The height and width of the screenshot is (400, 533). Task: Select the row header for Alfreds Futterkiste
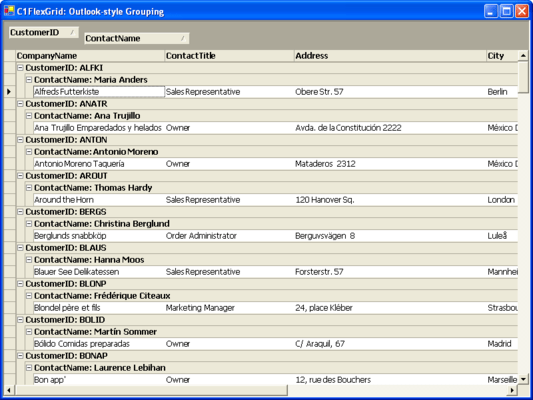pyautogui.click(x=10, y=92)
